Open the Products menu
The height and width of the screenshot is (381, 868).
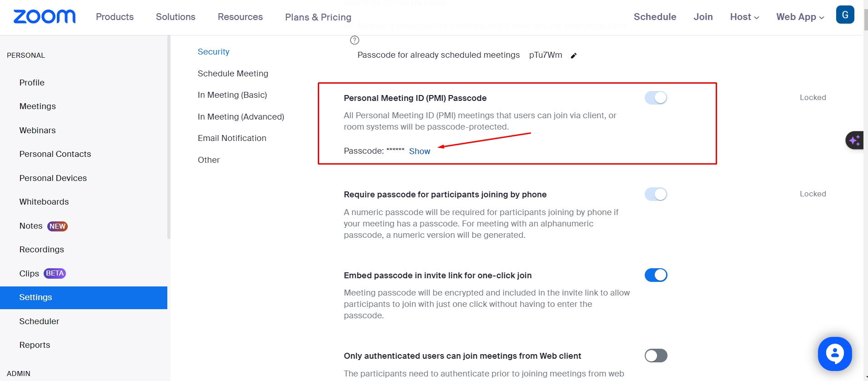[x=115, y=17]
